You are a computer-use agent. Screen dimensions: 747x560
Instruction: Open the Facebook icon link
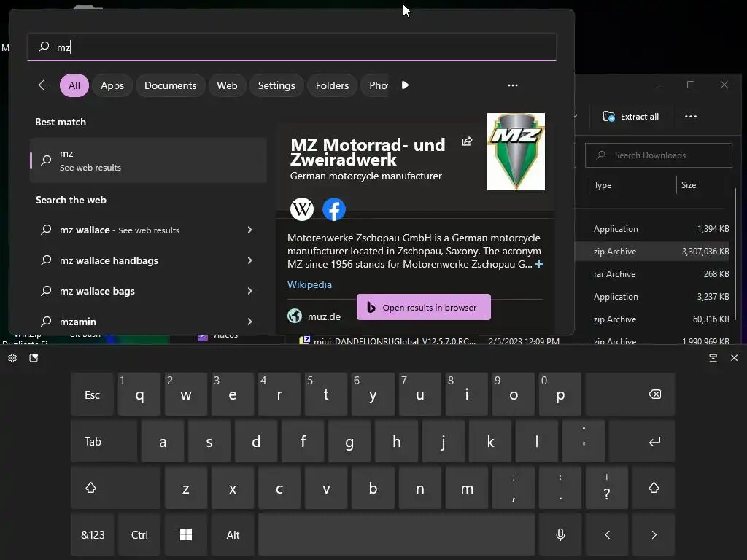[334, 209]
